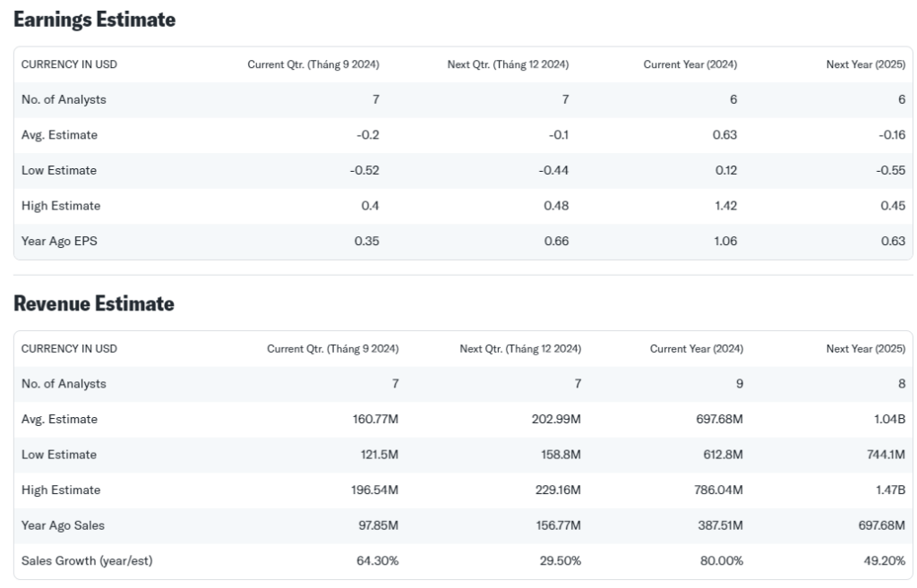Select the 1.42 High Estimate value for 2024
The image size is (917, 588).
[725, 206]
